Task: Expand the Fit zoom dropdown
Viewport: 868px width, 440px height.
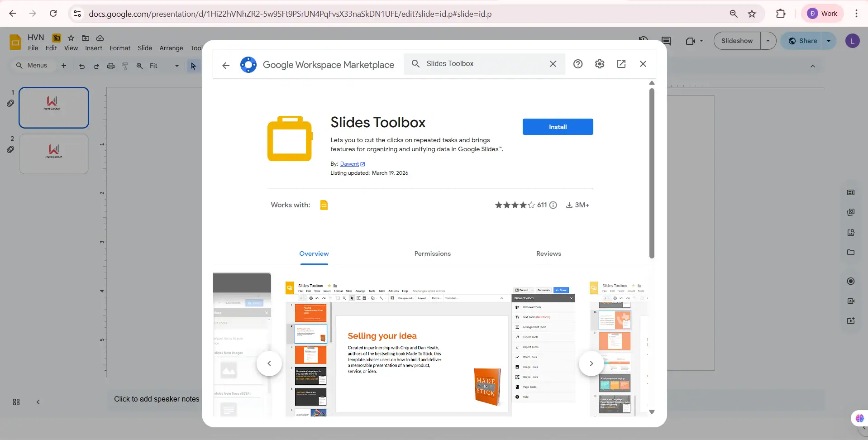Action: 176,66
